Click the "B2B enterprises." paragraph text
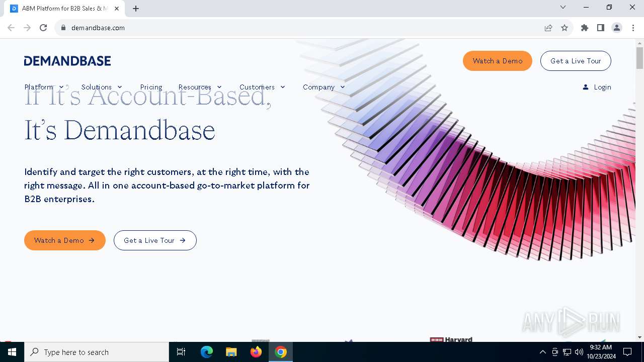This screenshot has height=362, width=644. pos(59,199)
